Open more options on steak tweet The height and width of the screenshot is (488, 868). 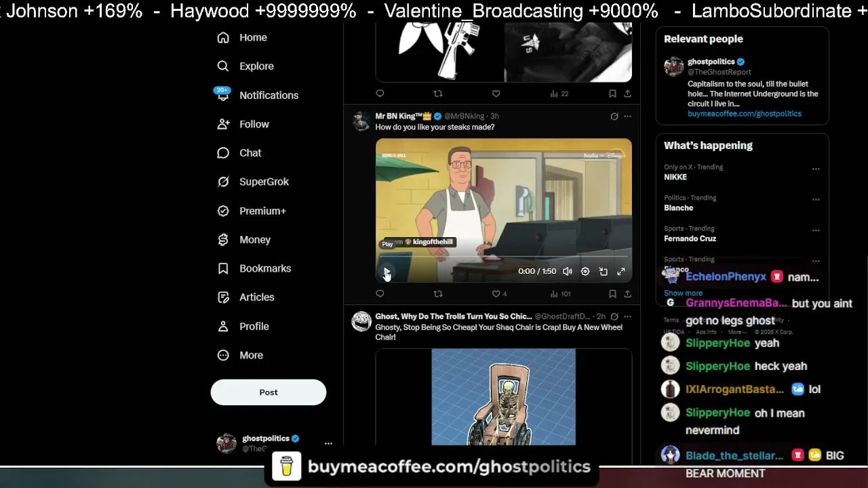627,117
